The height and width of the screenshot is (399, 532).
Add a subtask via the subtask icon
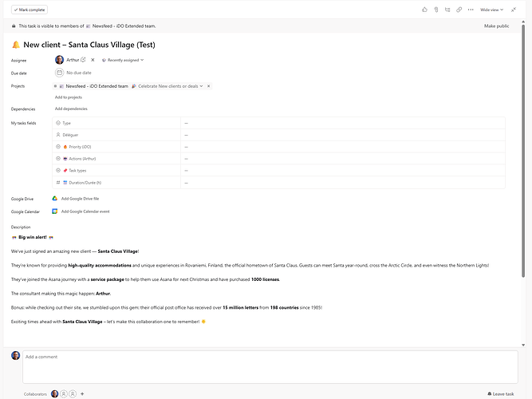(x=447, y=10)
